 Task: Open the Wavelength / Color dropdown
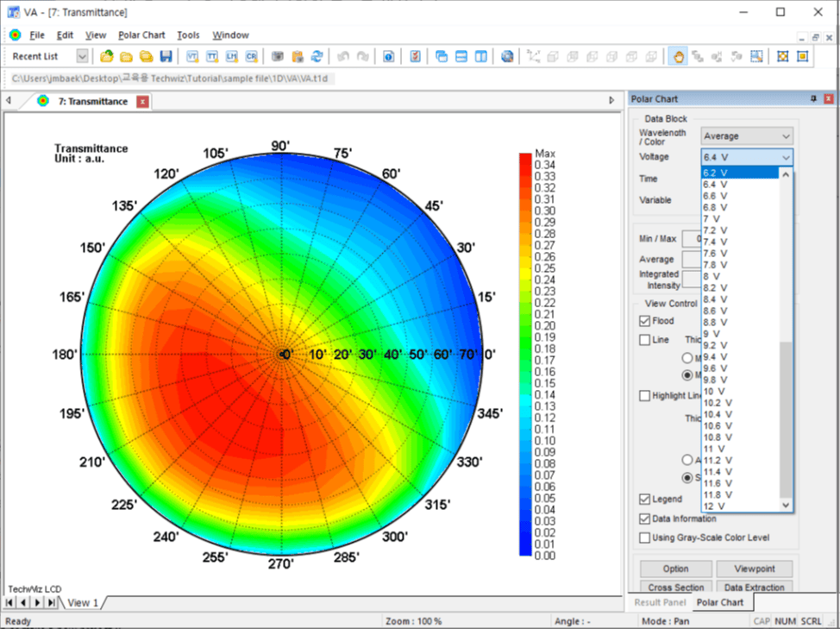[747, 136]
